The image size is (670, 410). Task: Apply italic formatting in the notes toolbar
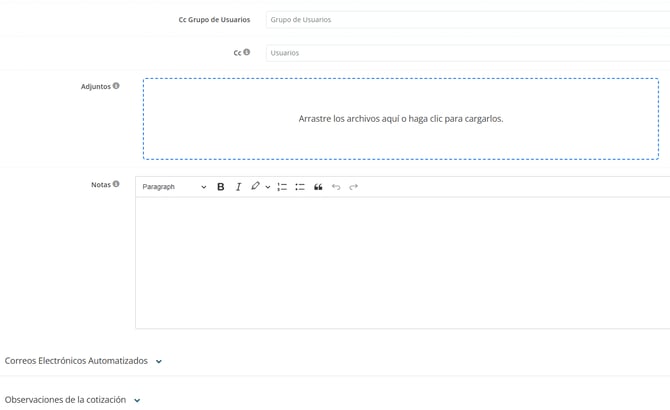coord(238,187)
